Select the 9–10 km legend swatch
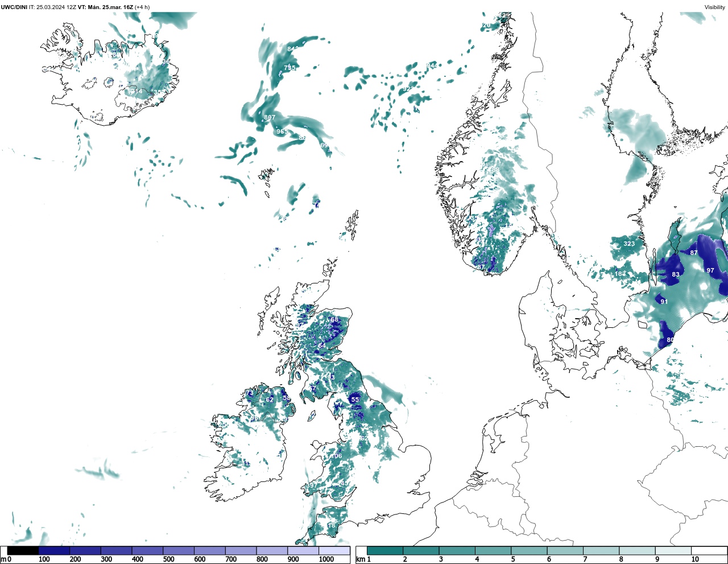The width and height of the screenshot is (728, 564). [673, 550]
